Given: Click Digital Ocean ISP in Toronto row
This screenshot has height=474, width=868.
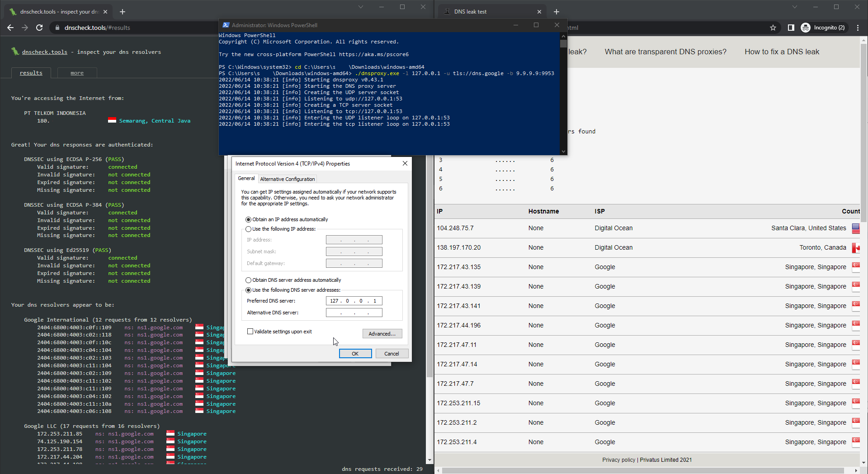Looking at the screenshot, I should (613, 247).
